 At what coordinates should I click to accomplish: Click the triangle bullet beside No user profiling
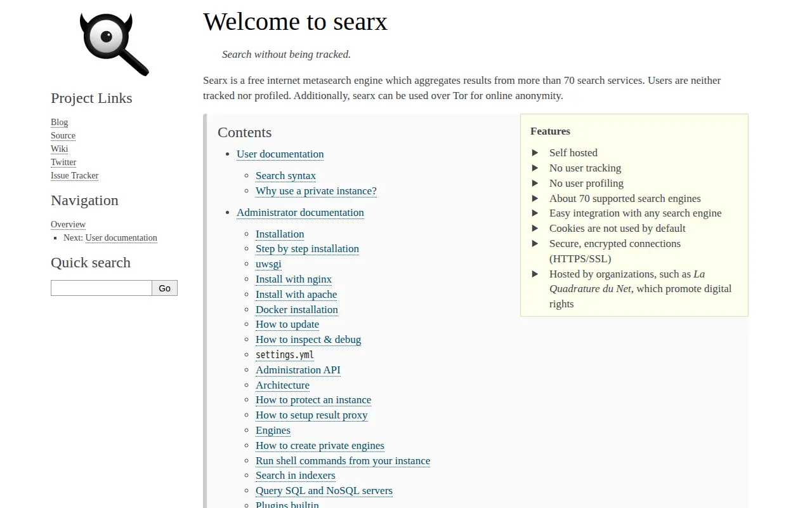[535, 183]
